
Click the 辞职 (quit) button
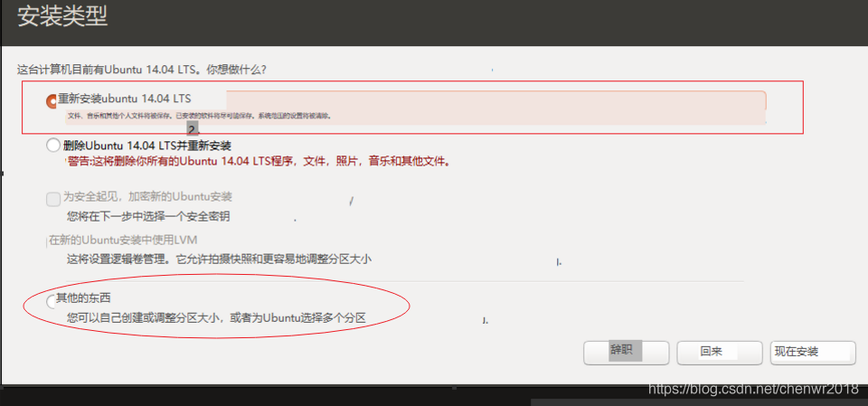[x=626, y=353]
